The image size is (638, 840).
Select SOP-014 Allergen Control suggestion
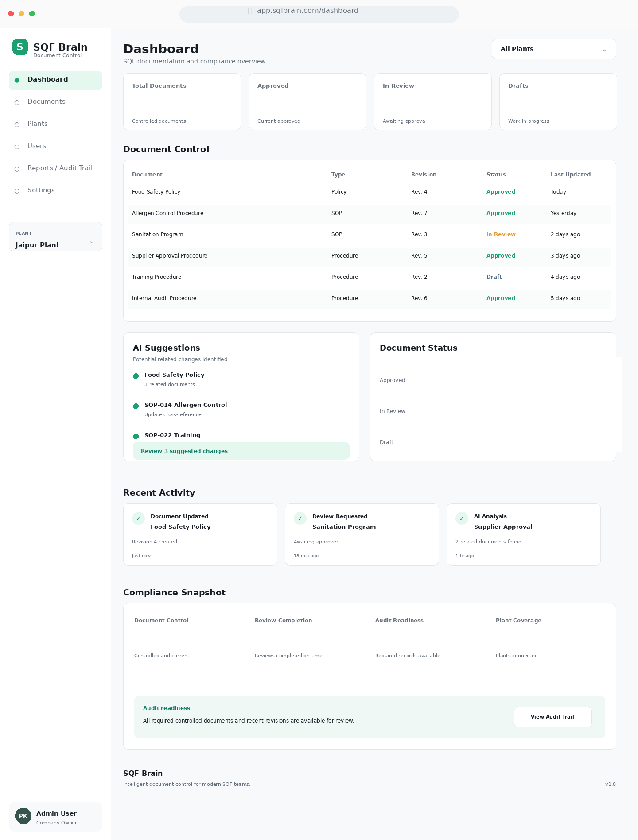pos(241,410)
